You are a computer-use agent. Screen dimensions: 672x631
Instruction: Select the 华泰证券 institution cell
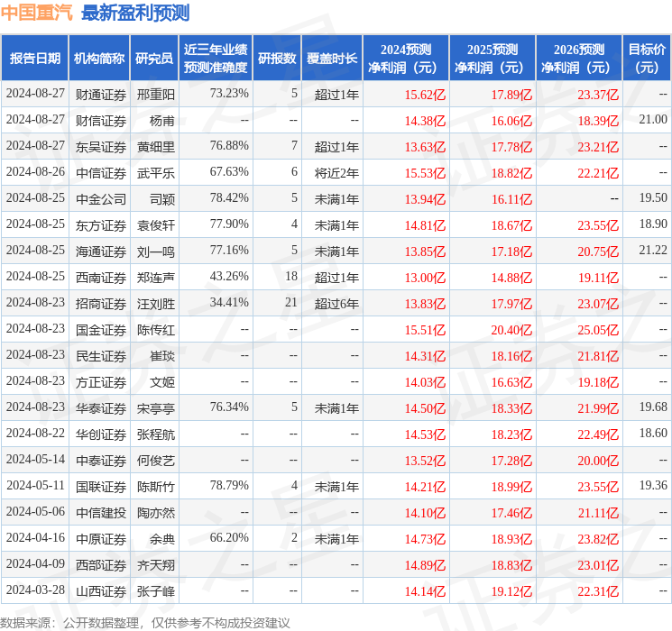[101, 408]
